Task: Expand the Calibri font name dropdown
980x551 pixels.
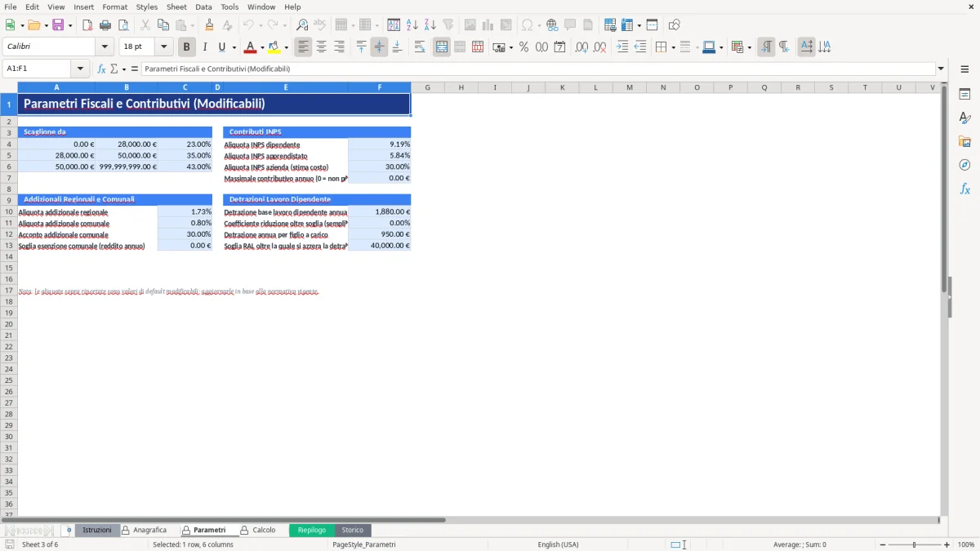Action: pyautogui.click(x=105, y=47)
